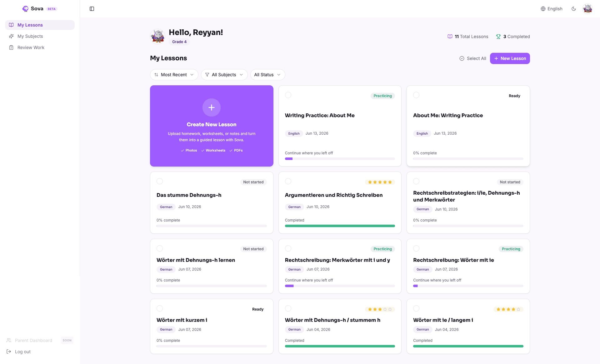Viewport: 600px width, 364px height.
Task: Select the Writing Practice: About Me checkbox
Action: [288, 95]
